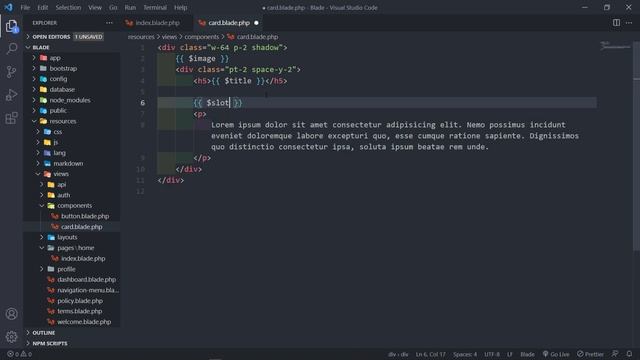Open Source Control view icon

pyautogui.click(x=11, y=72)
